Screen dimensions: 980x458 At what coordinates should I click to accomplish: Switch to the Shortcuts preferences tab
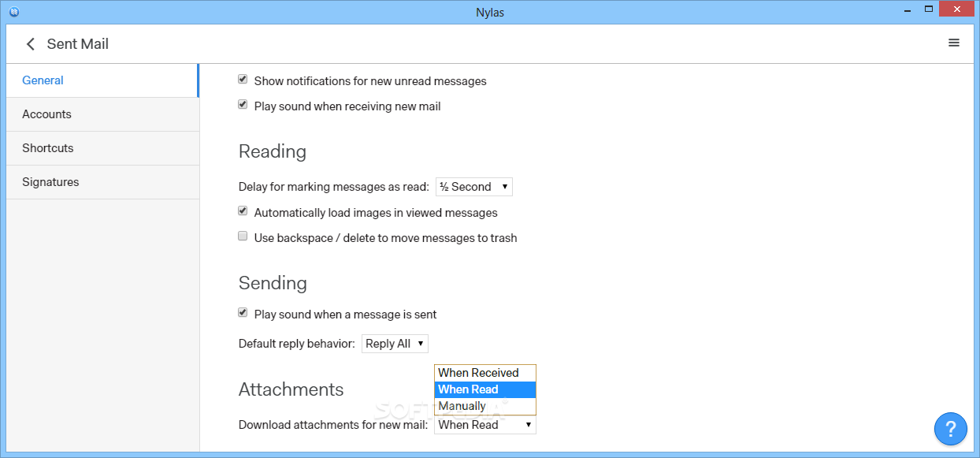click(102, 148)
